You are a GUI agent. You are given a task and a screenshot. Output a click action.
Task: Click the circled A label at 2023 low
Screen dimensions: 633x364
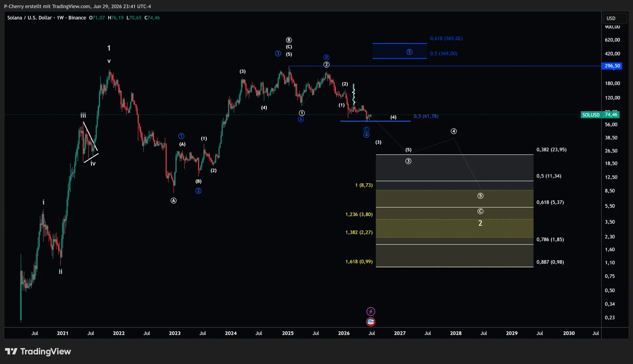tap(173, 200)
